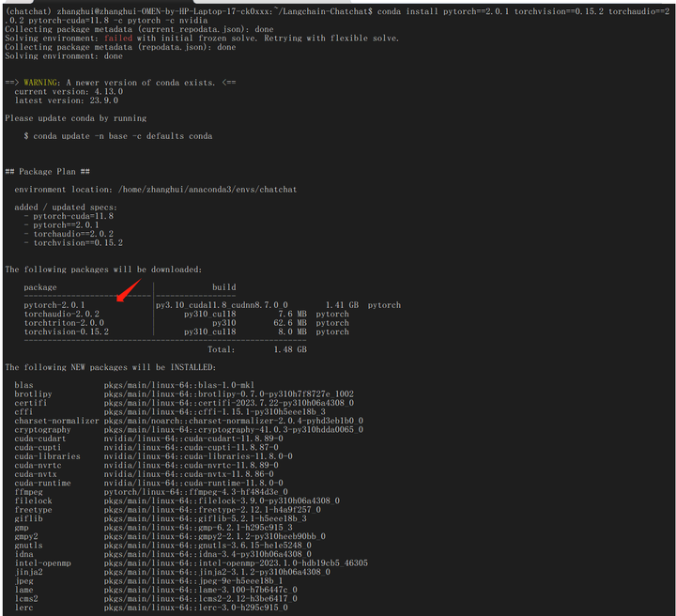Click the 'package' column header
The width and height of the screenshot is (676, 616).
point(40,287)
